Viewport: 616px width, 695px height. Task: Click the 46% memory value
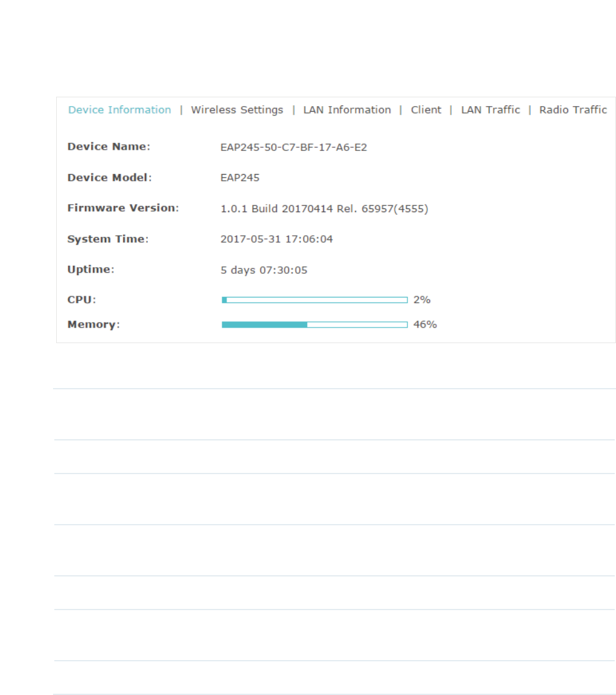click(425, 324)
